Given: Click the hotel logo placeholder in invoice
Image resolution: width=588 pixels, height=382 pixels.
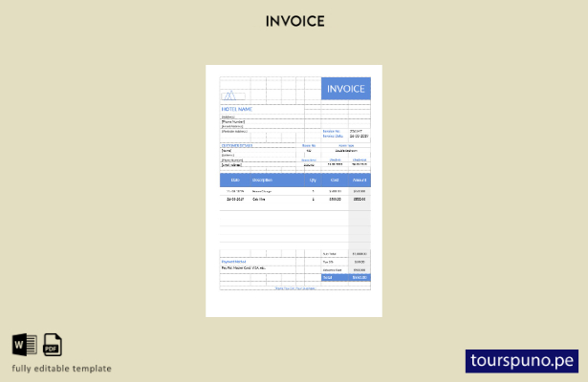Looking at the screenshot, I should [233, 95].
